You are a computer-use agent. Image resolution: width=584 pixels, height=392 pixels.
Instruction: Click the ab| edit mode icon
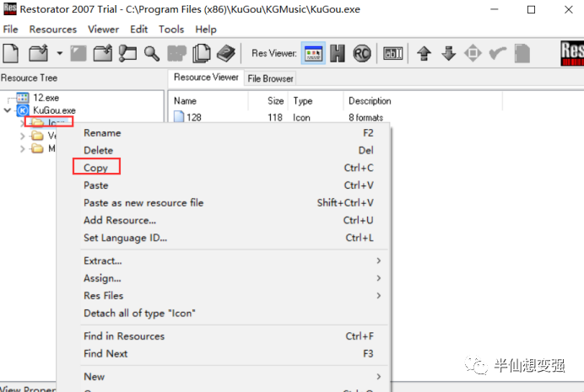(x=393, y=53)
